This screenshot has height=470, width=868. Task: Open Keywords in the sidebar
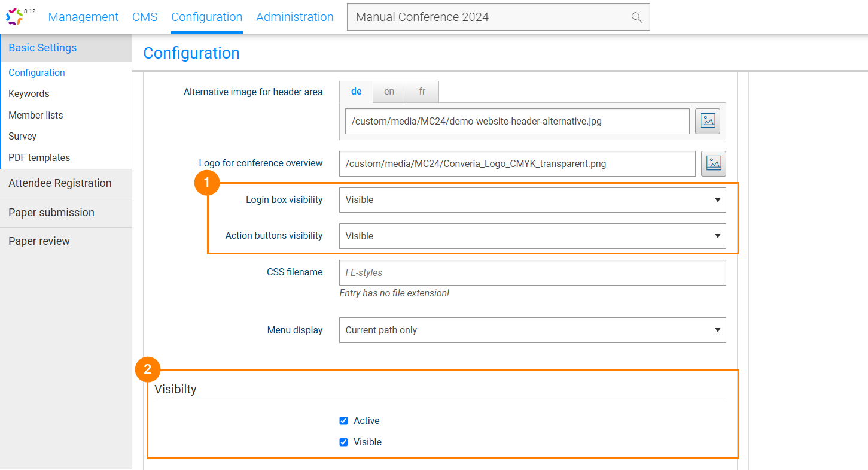click(29, 94)
